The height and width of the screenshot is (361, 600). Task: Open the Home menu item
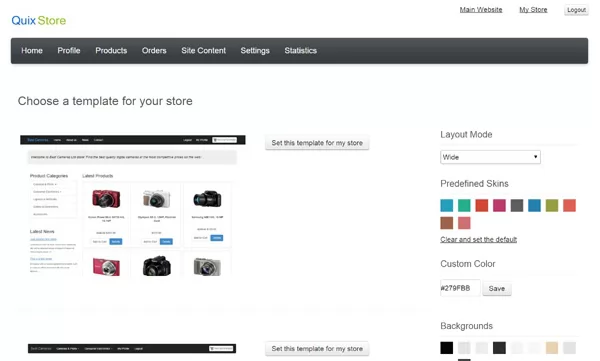tap(32, 51)
